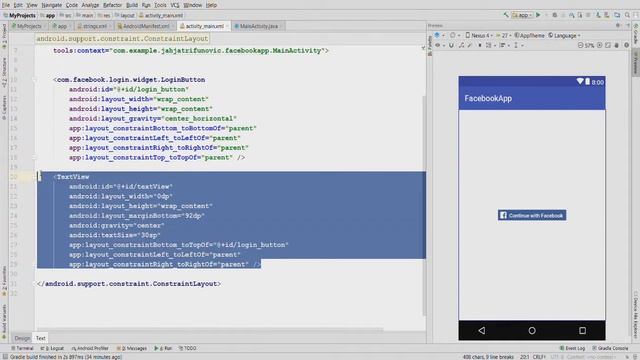The width and height of the screenshot is (640, 360).
Task: Open the TODO tool window
Action: pos(188,348)
